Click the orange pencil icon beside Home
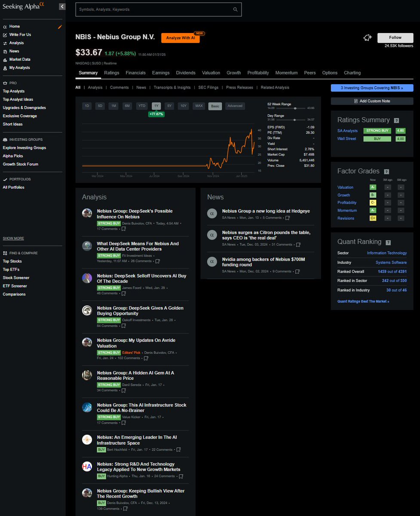Screen dimensions: 420x516 tap(60, 27)
